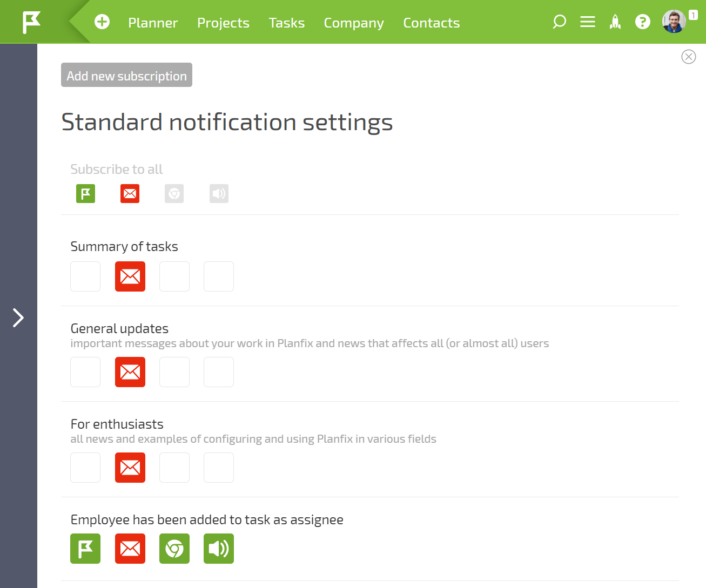The height and width of the screenshot is (588, 706).
Task: Enable sound notification for For enthusiasts
Action: [x=219, y=468]
